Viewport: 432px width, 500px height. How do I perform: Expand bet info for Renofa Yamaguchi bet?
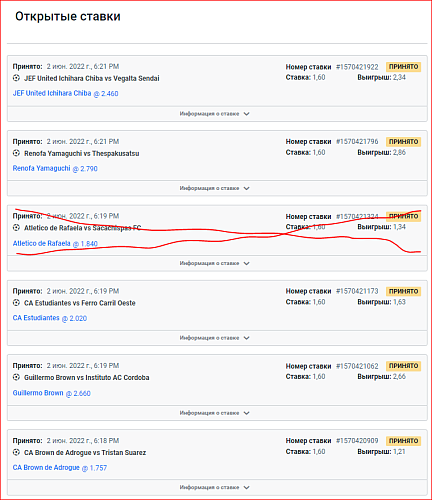[x=217, y=188]
